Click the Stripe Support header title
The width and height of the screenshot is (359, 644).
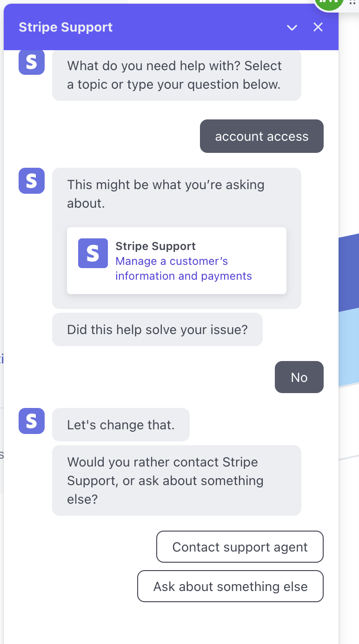pos(66,27)
